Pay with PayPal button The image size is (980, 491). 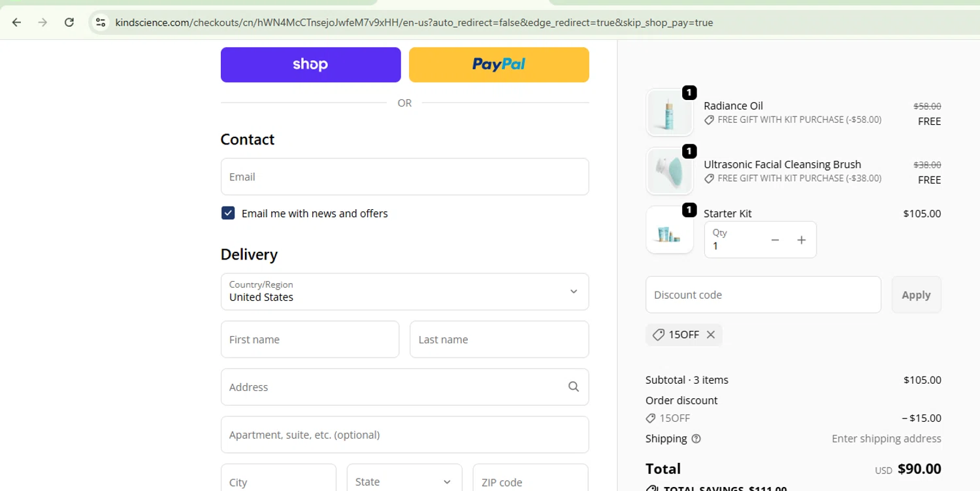click(499, 65)
